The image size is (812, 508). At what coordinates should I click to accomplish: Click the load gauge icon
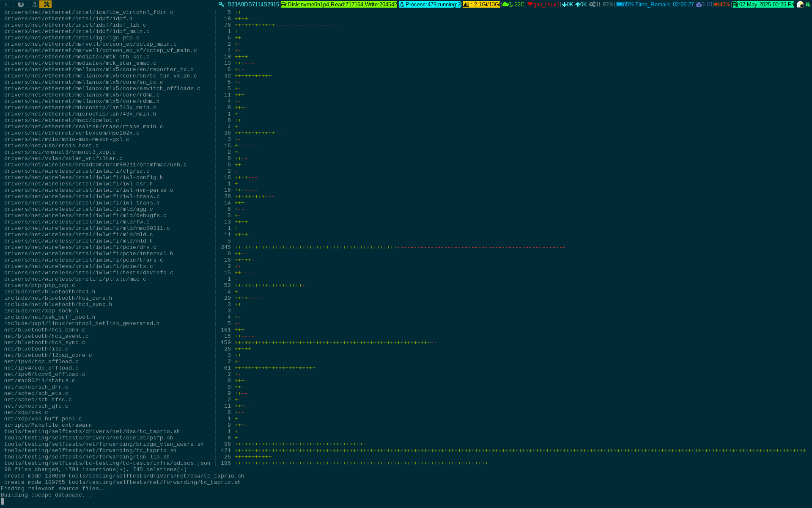(x=699, y=4)
